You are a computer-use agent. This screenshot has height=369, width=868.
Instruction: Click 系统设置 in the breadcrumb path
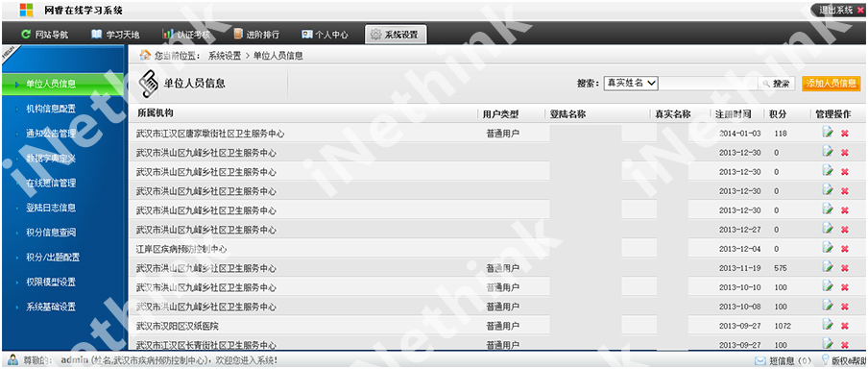tap(224, 56)
